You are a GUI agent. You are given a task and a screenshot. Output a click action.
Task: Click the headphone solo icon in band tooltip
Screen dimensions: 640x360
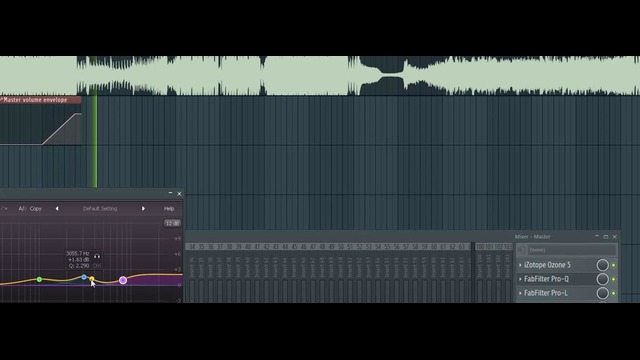(x=97, y=256)
